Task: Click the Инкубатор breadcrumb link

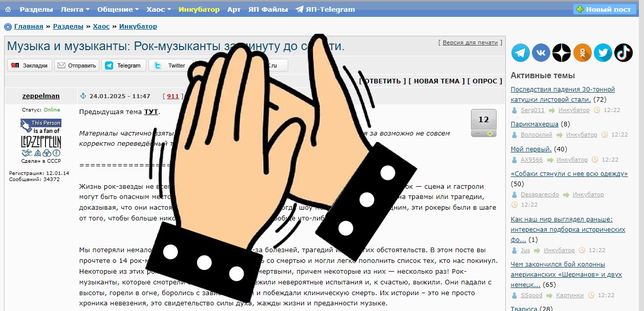Action: tap(138, 27)
